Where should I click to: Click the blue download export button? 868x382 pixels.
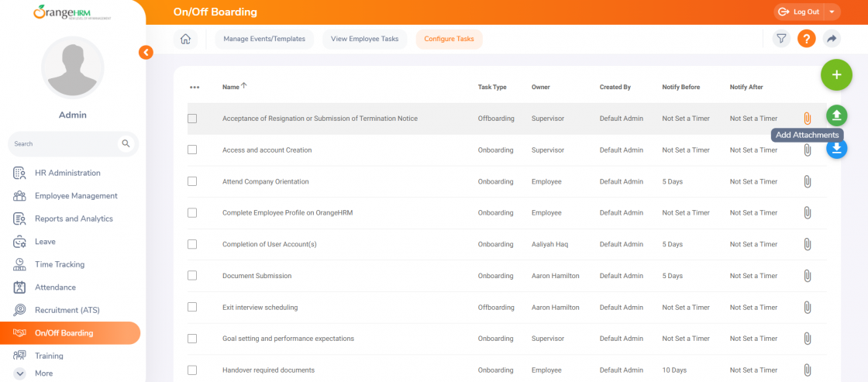coord(837,148)
